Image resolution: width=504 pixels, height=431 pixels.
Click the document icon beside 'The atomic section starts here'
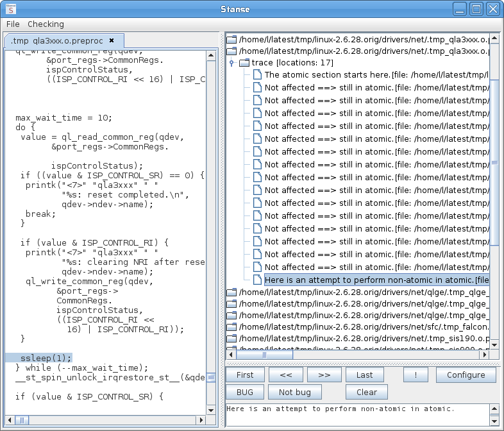point(257,75)
